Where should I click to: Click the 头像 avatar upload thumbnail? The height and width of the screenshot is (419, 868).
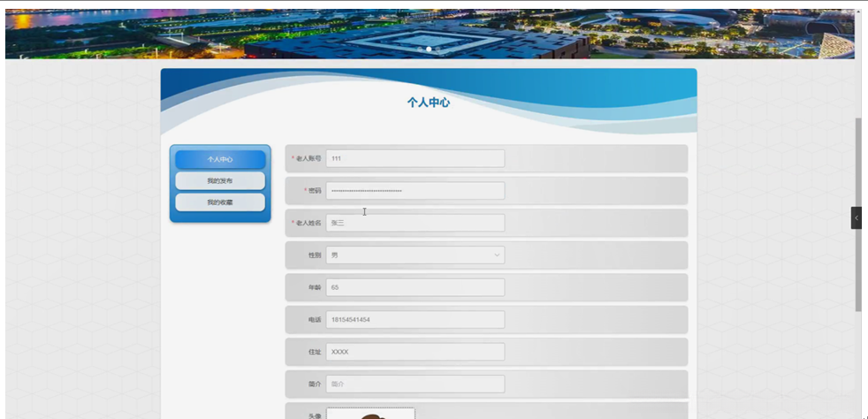pos(370,413)
